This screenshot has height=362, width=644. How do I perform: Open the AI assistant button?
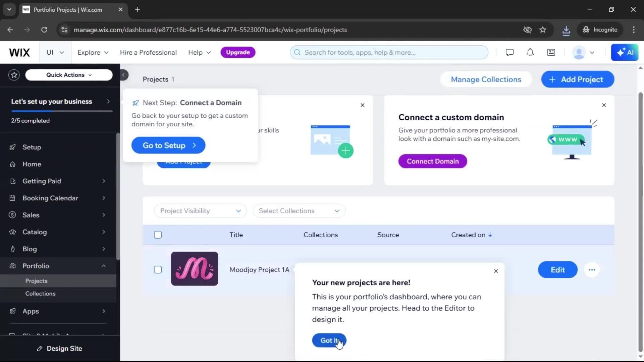click(x=625, y=52)
